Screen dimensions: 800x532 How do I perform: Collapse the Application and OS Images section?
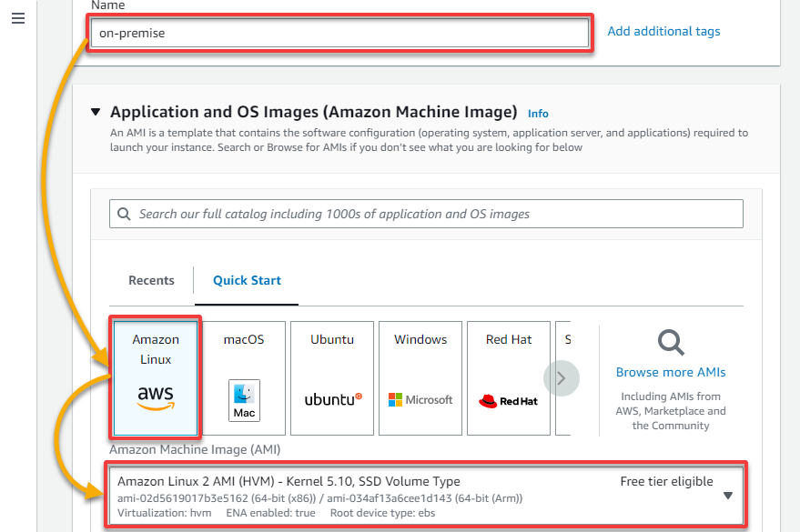[x=96, y=112]
